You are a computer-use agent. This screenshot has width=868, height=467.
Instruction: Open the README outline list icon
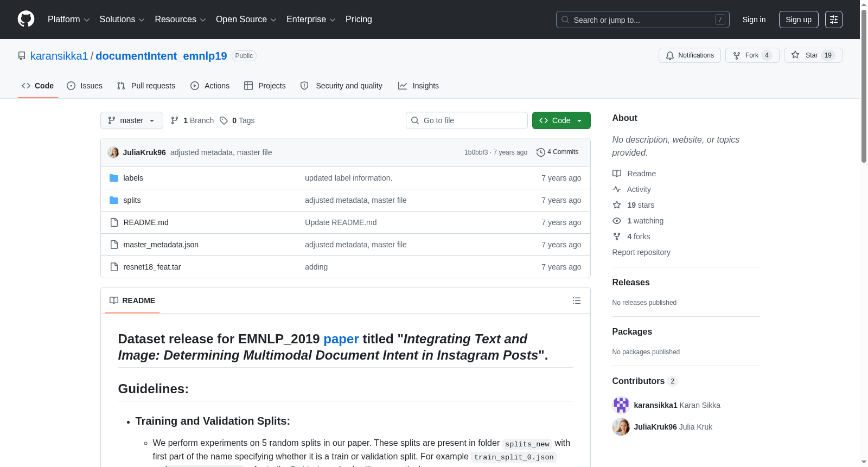(x=577, y=300)
